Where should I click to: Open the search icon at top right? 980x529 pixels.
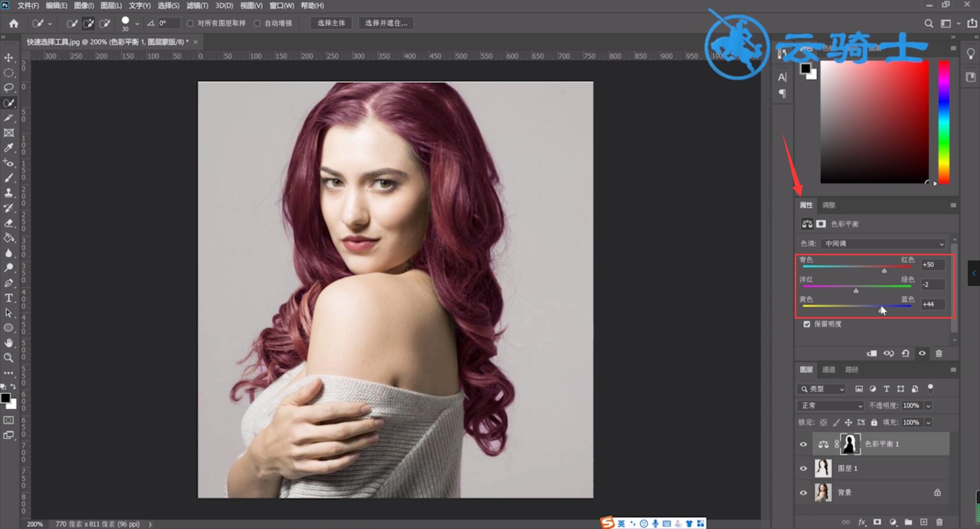pyautogui.click(x=928, y=23)
